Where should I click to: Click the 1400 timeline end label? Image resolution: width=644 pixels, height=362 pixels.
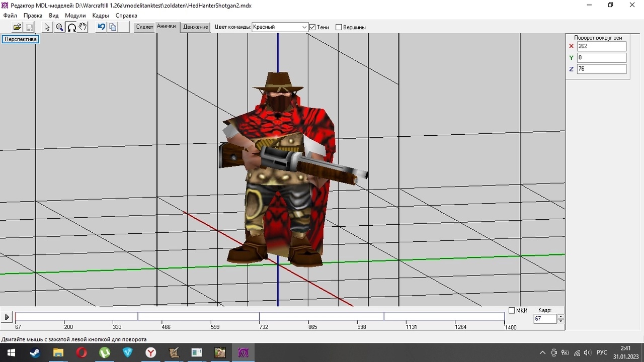[511, 327]
